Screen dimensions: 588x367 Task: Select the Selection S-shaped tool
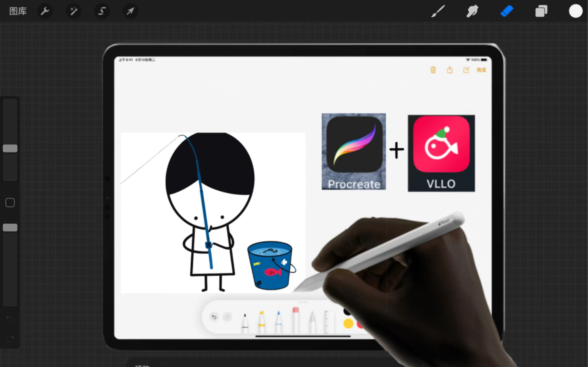click(x=102, y=11)
